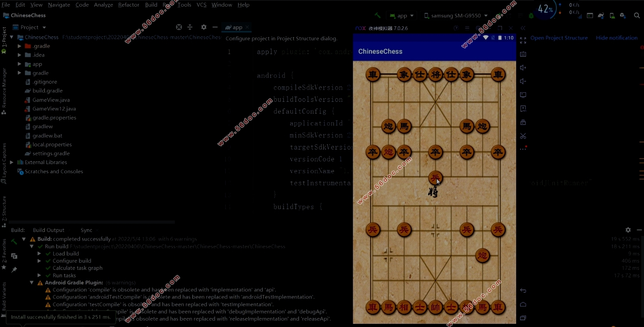Viewport: 644px width, 327px height.
Task: Click the Project panel horizontal scrollbar
Action: [x=92, y=222]
